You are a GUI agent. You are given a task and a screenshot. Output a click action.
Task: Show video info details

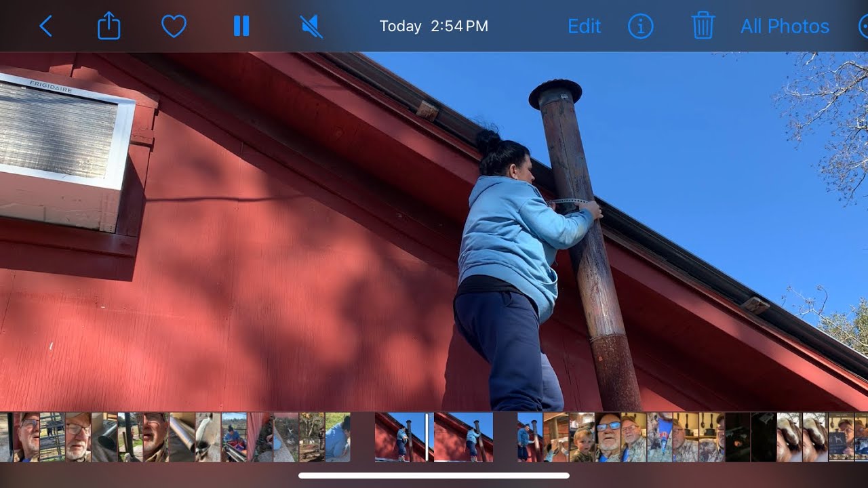(x=640, y=26)
